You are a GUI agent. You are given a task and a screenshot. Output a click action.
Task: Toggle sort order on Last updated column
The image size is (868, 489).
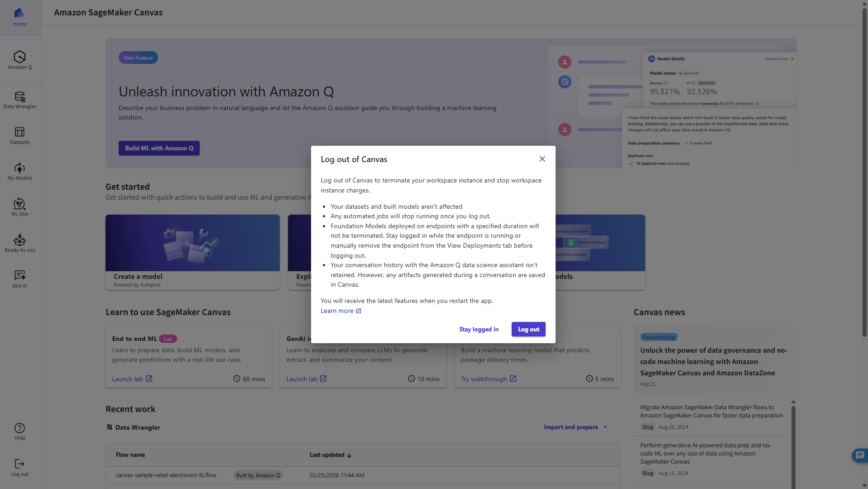[x=330, y=455]
